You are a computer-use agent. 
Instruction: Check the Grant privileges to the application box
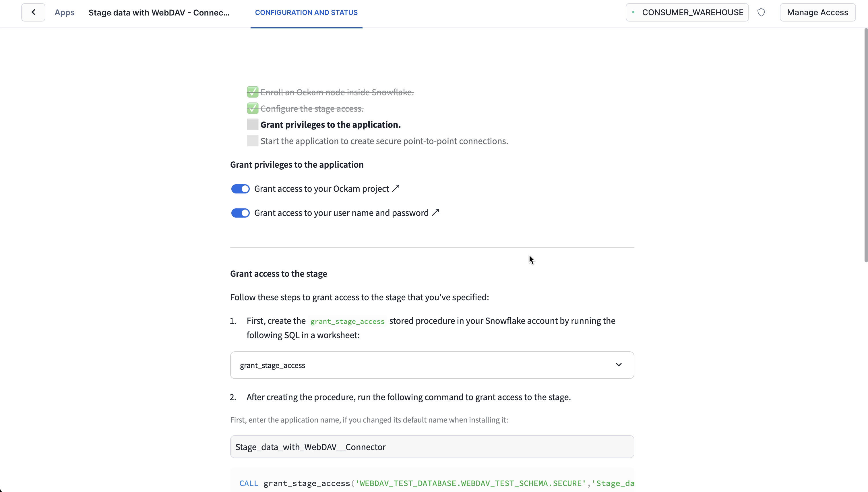tap(252, 124)
